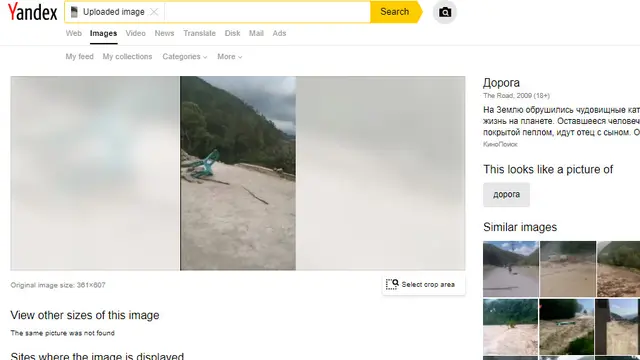Open the Translate tab
Image resolution: width=640 pixels, height=360 pixels.
pyautogui.click(x=199, y=33)
